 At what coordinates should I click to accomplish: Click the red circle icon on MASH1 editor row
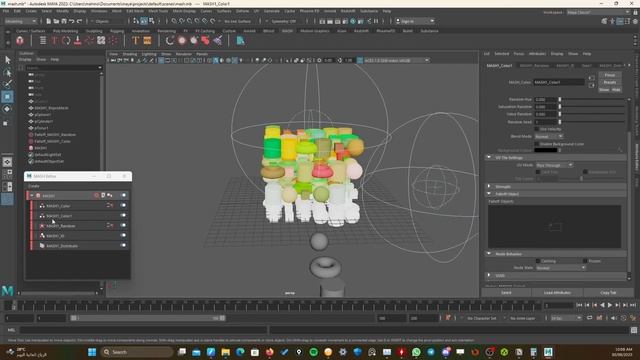[97, 196]
